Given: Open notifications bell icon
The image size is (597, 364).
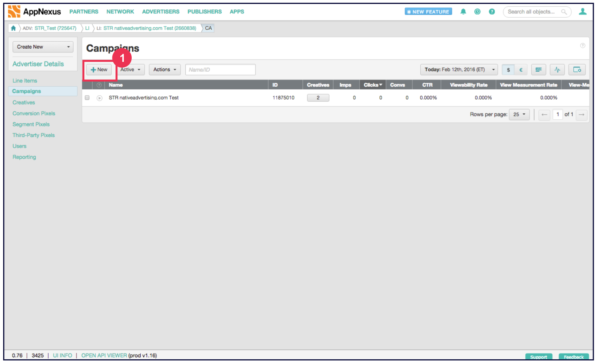Looking at the screenshot, I should (463, 11).
